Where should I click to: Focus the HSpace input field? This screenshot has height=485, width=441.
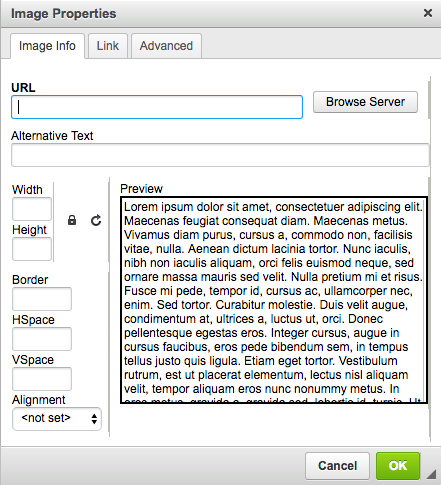tap(42, 339)
